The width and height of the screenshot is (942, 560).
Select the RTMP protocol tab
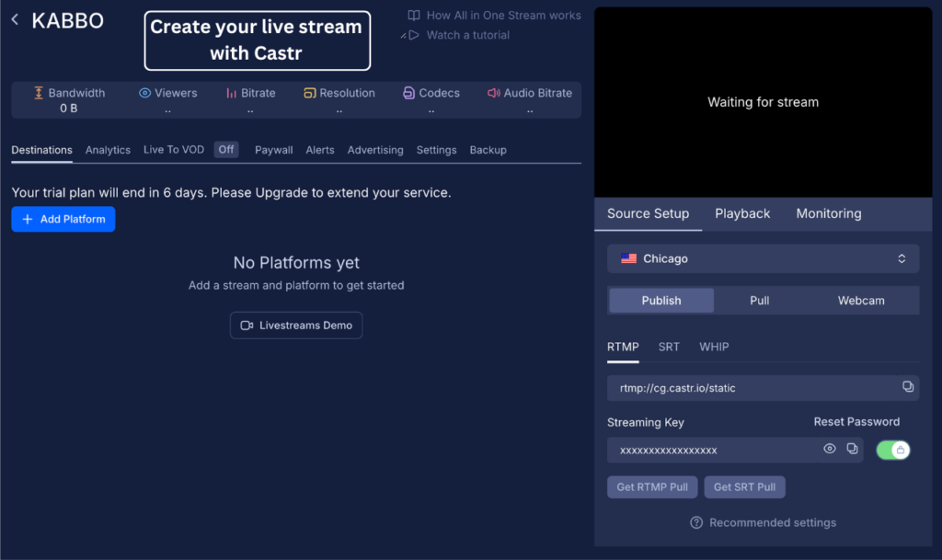pos(623,347)
